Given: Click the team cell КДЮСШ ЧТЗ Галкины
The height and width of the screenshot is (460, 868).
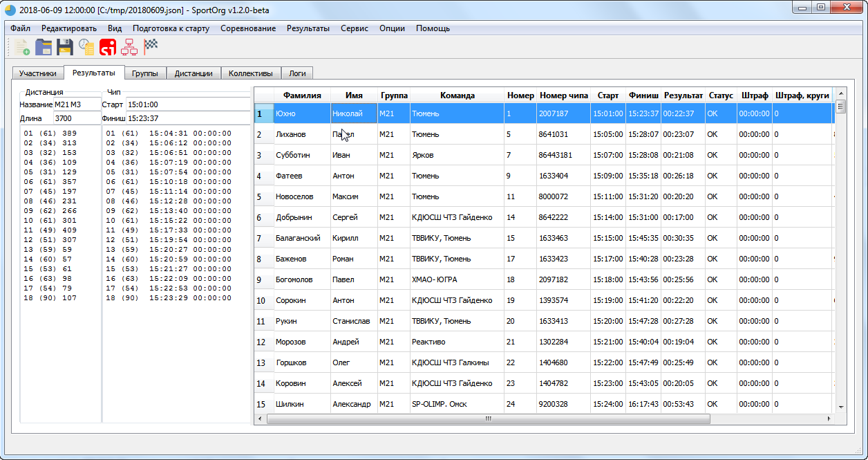Looking at the screenshot, I should (457, 362).
